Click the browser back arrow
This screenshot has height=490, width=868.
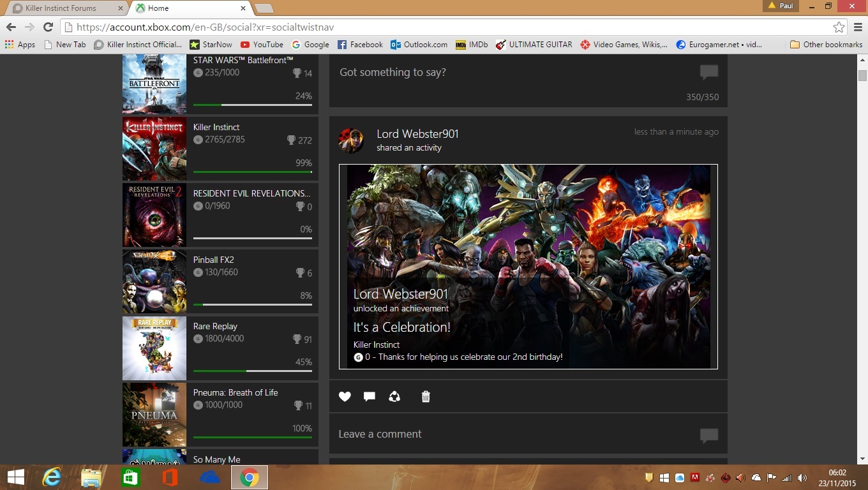11,27
